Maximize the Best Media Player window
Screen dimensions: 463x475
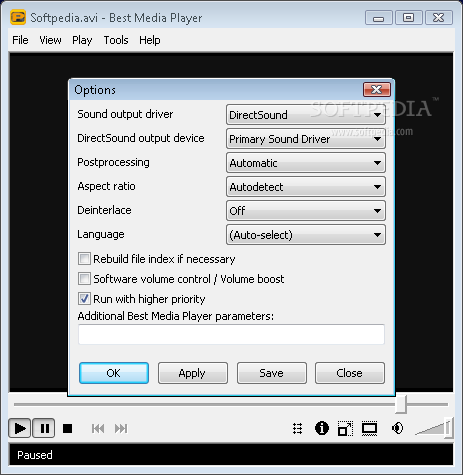click(409, 17)
